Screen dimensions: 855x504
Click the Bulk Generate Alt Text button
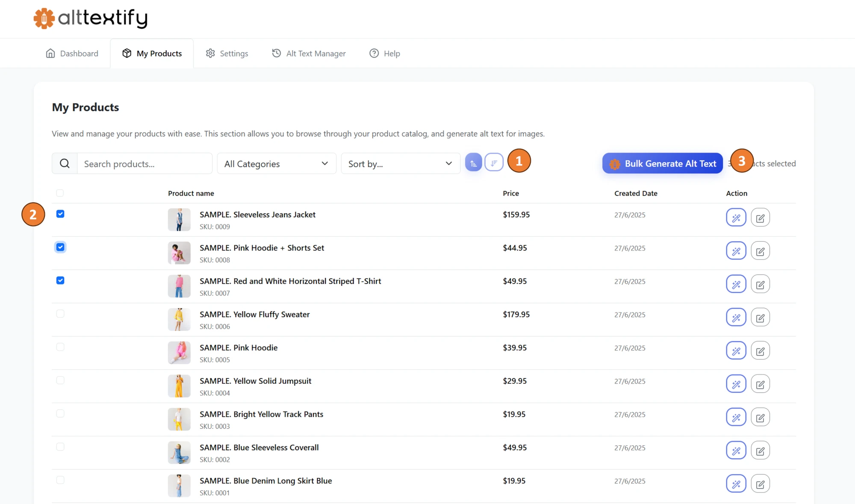(662, 163)
